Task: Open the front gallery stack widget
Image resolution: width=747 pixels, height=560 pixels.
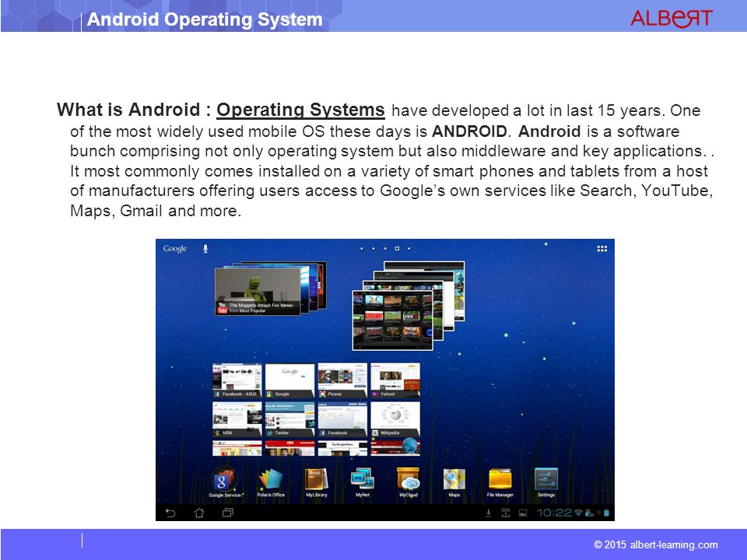Action: [x=392, y=320]
